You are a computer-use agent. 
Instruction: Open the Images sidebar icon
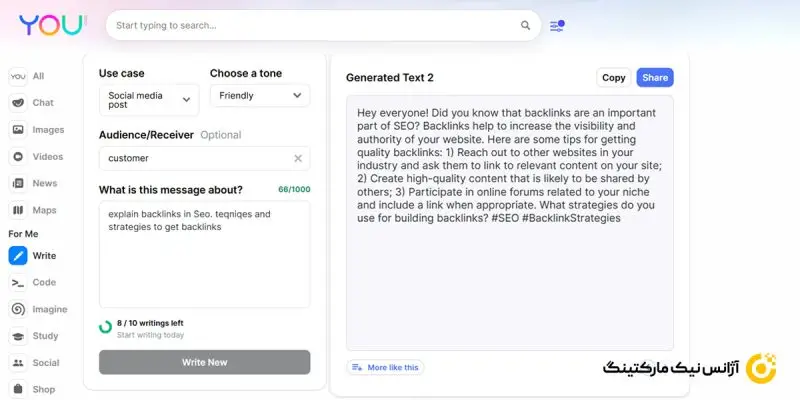pos(18,129)
